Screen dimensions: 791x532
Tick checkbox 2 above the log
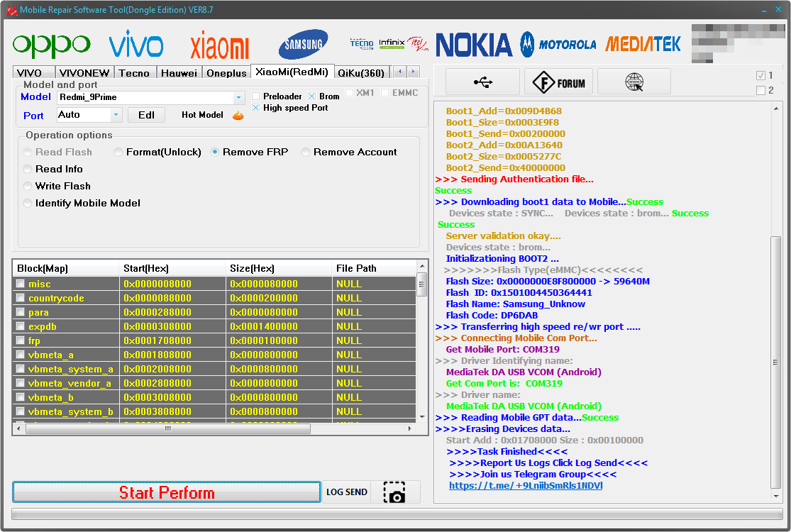[760, 90]
